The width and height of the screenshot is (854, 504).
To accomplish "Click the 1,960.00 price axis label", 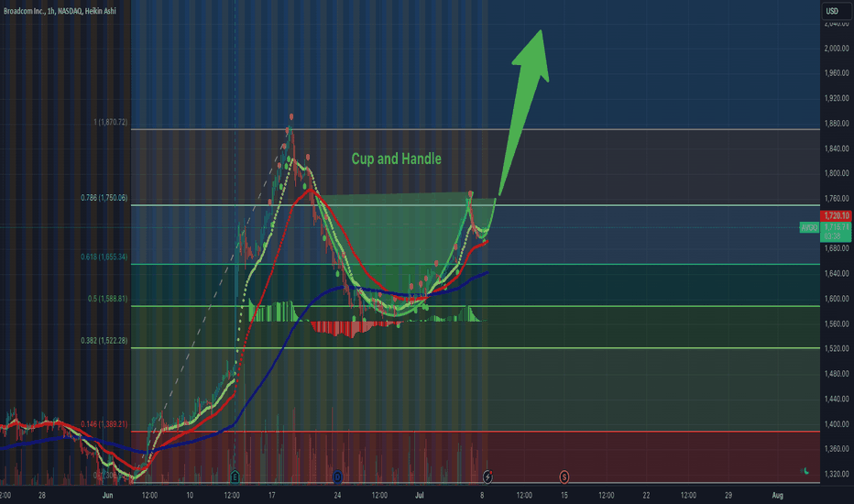I will click(837, 73).
